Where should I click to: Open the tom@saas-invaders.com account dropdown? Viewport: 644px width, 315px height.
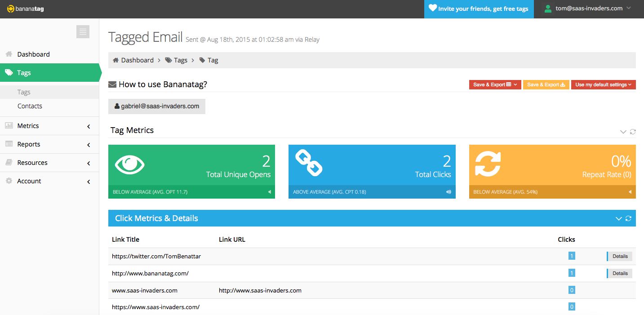point(588,9)
